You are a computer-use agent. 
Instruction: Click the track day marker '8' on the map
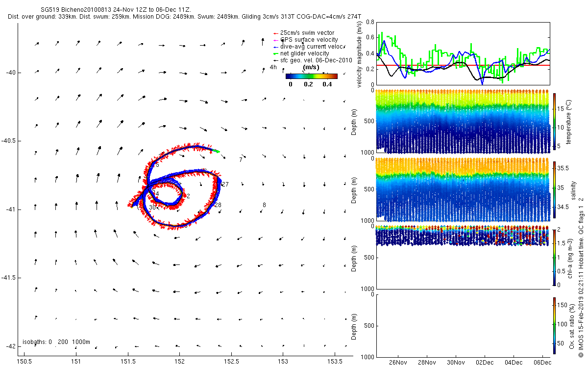[x=264, y=205]
